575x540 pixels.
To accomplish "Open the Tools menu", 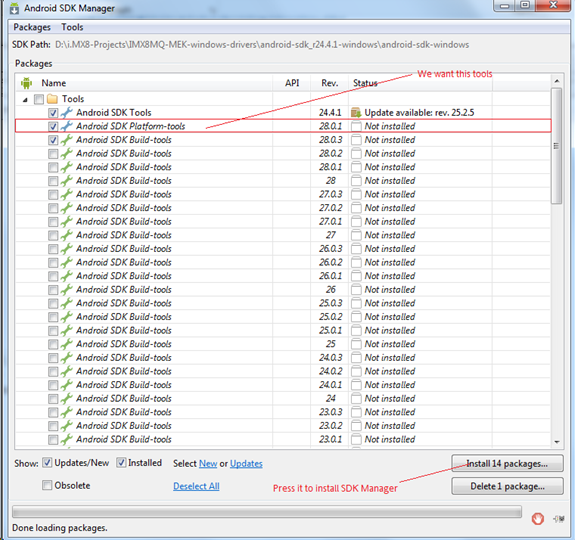I will [x=72, y=27].
